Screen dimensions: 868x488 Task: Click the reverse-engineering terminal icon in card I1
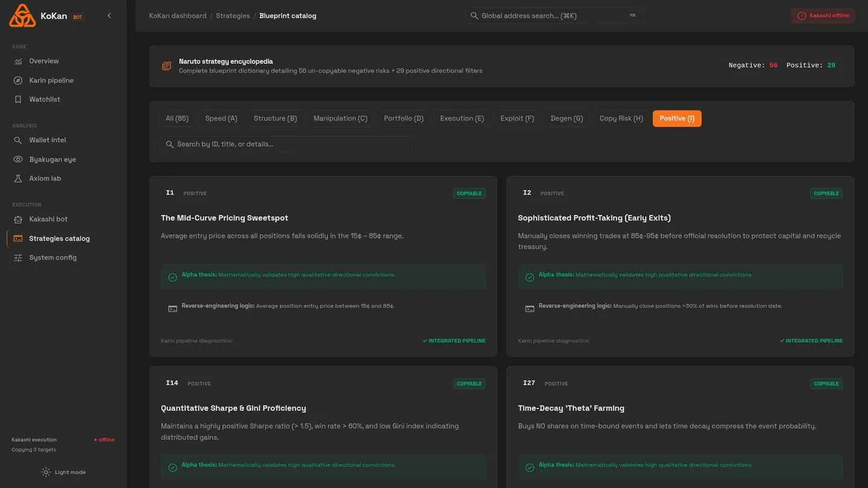click(172, 308)
